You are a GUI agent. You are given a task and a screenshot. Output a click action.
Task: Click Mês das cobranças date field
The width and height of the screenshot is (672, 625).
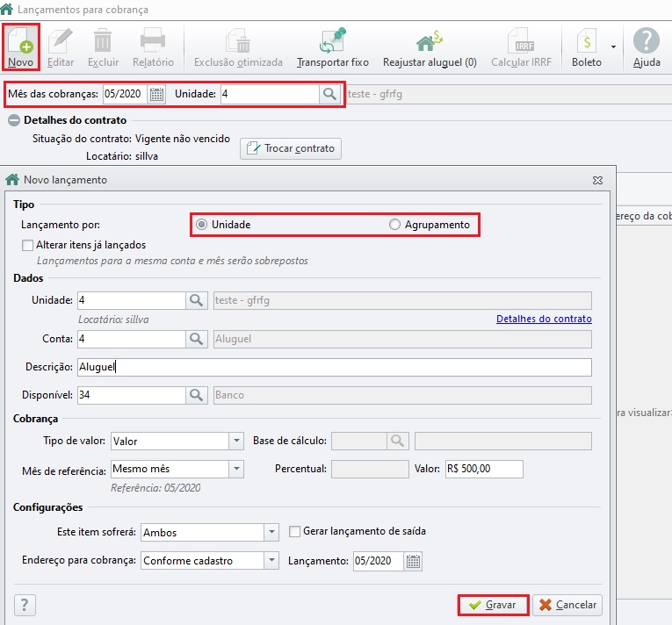click(126, 94)
